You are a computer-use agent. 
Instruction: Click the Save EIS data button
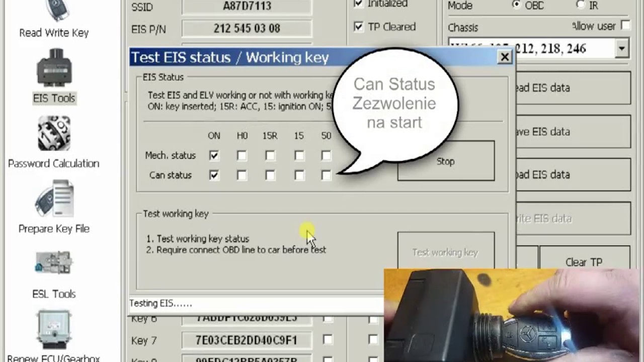click(x=573, y=132)
